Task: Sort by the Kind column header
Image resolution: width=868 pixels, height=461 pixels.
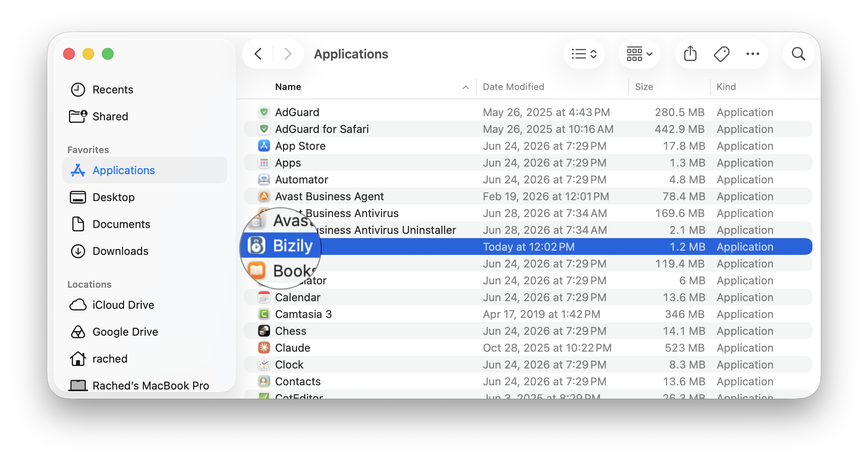Action: (x=726, y=87)
